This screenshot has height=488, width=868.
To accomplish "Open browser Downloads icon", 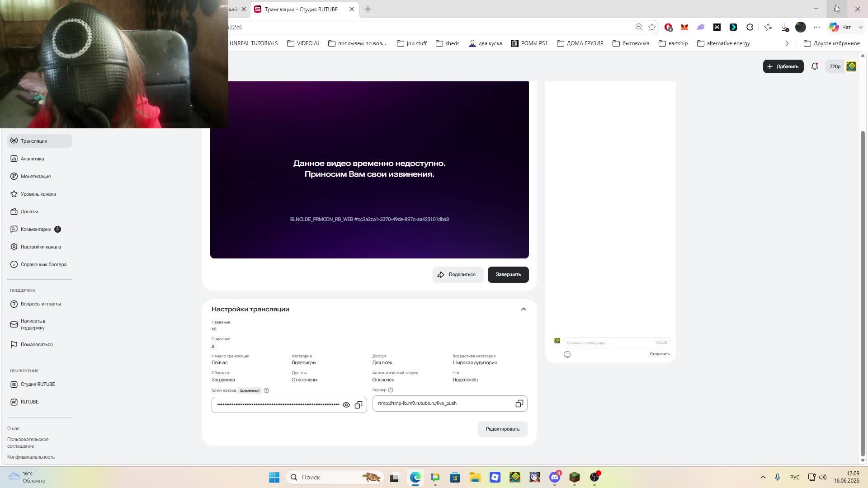I will (785, 27).
